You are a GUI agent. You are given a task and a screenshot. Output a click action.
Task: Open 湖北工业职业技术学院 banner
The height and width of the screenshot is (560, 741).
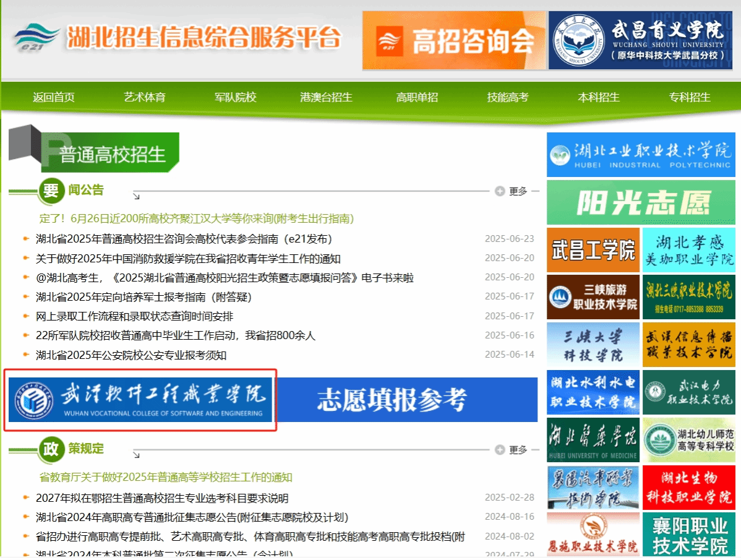641,155
